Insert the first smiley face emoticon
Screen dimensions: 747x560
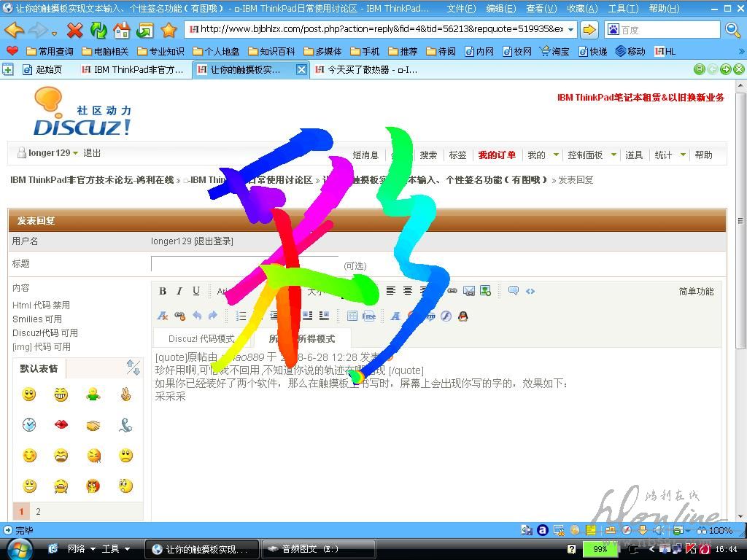[29, 394]
